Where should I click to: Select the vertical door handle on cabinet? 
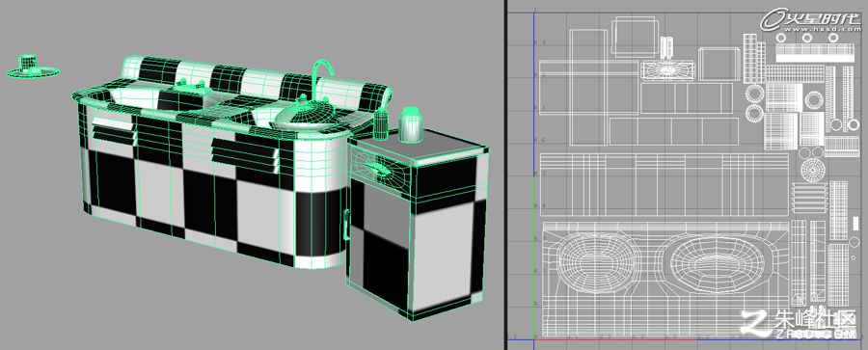tap(346, 225)
